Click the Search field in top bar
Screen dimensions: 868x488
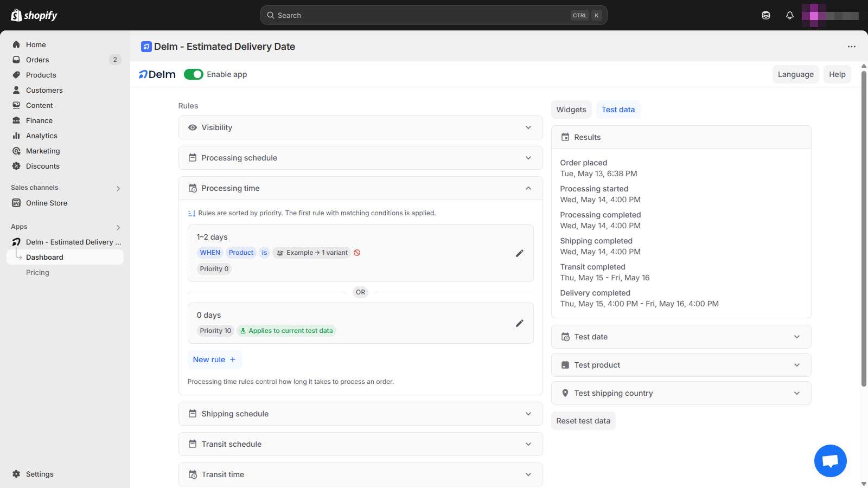click(433, 15)
